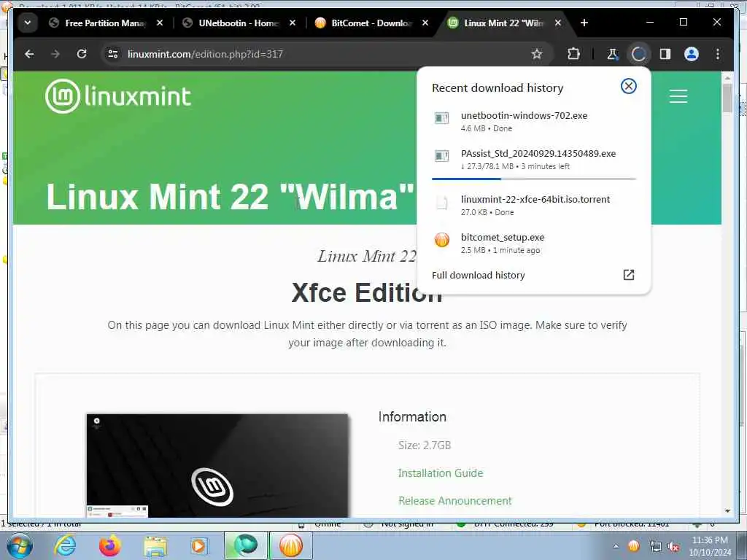Click the browser forward arrow

pos(55,54)
